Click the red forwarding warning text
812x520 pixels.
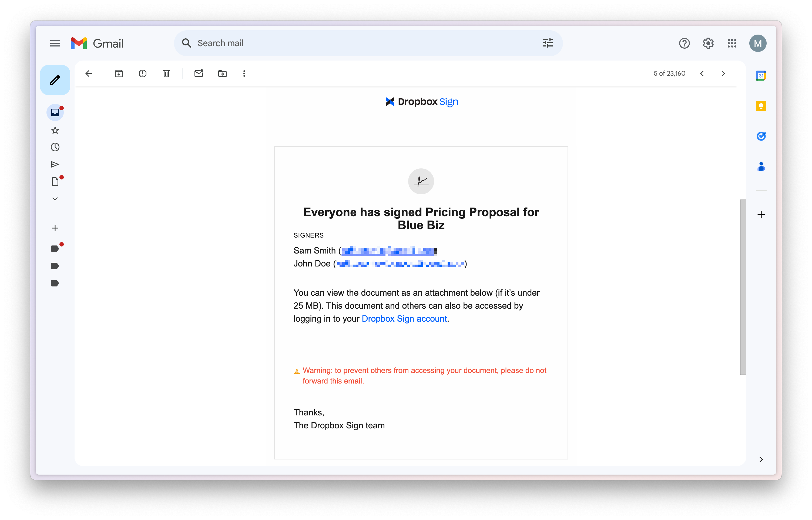click(x=424, y=375)
